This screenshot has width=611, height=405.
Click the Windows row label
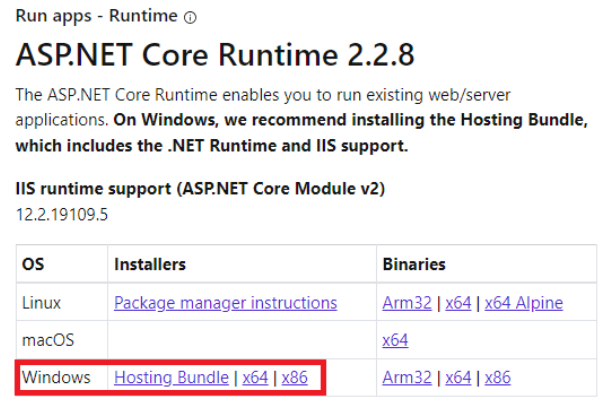56,377
